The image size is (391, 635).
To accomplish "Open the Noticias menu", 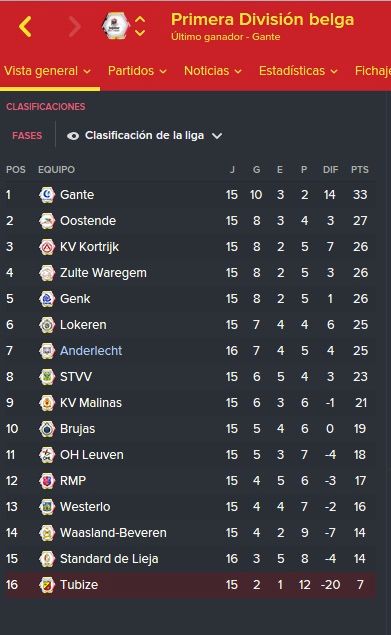I will (x=213, y=71).
